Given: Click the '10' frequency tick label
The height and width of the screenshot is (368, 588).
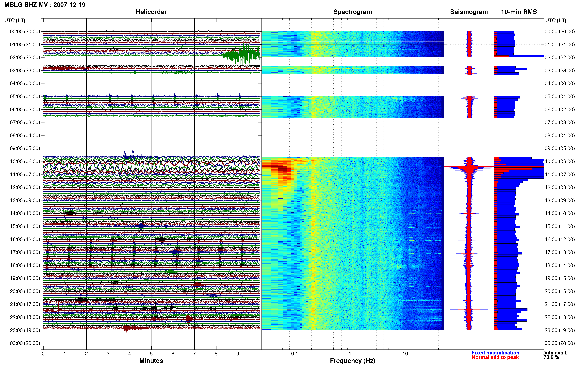Looking at the screenshot, I should (405, 354).
